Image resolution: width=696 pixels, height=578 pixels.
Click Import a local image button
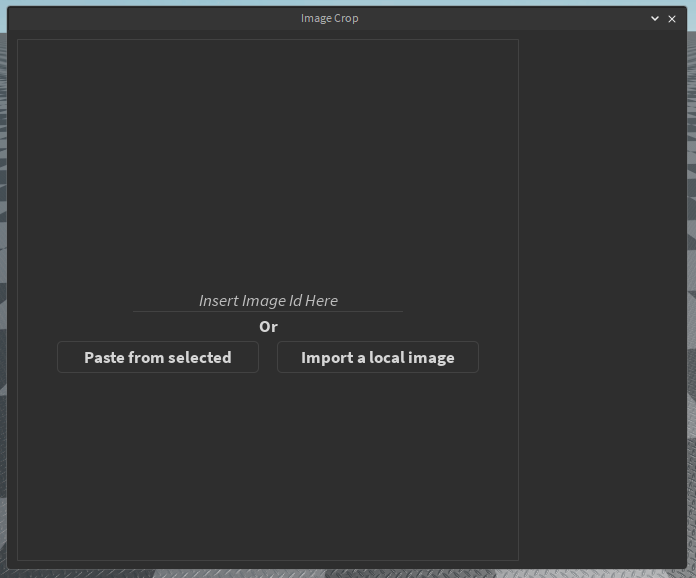pos(378,357)
